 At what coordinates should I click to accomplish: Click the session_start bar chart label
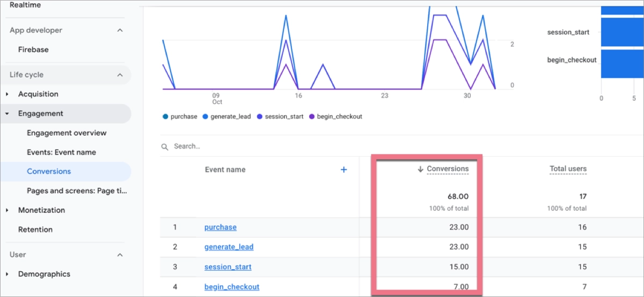[568, 32]
